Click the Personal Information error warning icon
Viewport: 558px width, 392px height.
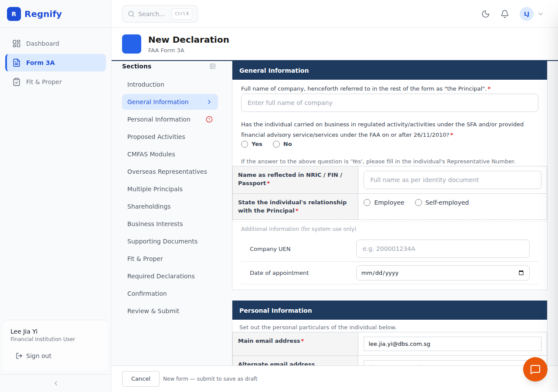pos(209,119)
